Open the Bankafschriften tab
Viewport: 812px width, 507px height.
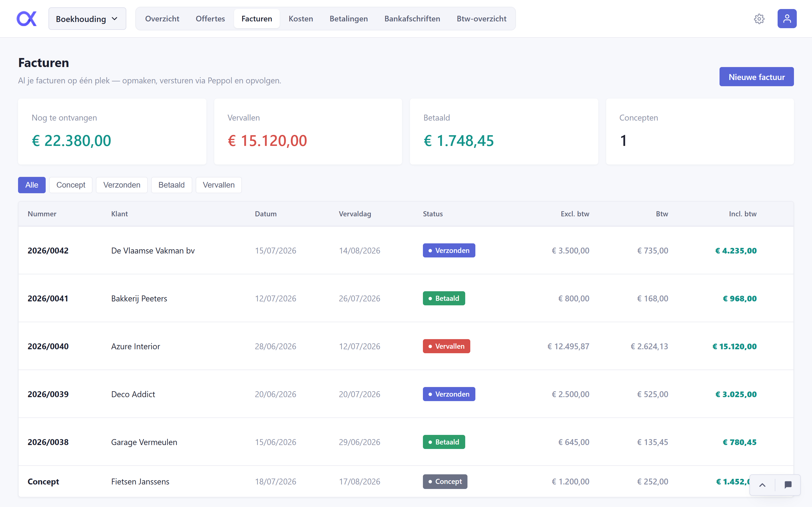click(x=412, y=19)
